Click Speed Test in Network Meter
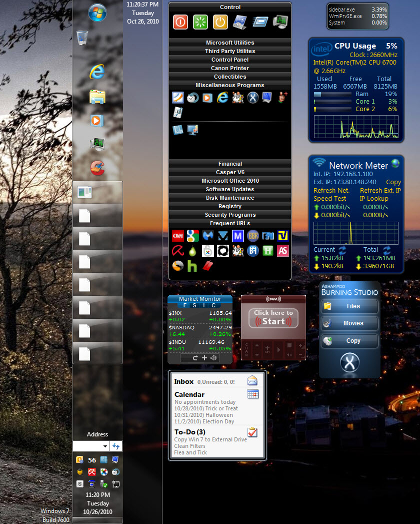This screenshot has width=420, height=524. (x=329, y=198)
